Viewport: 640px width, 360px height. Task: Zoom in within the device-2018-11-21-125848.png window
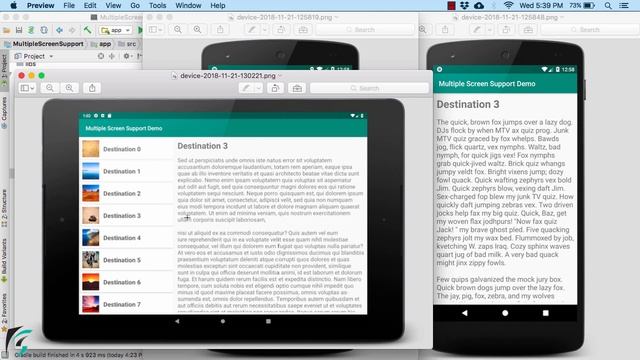tap(423, 30)
